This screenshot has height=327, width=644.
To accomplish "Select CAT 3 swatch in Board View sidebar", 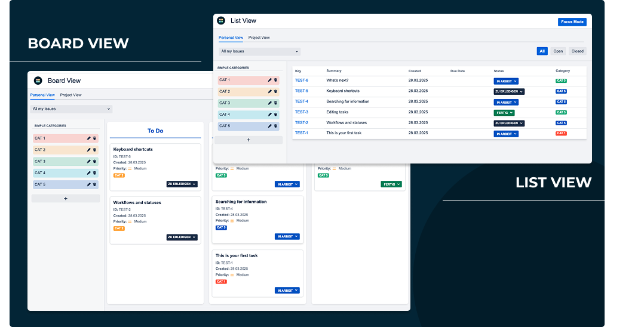I will tap(66, 161).
